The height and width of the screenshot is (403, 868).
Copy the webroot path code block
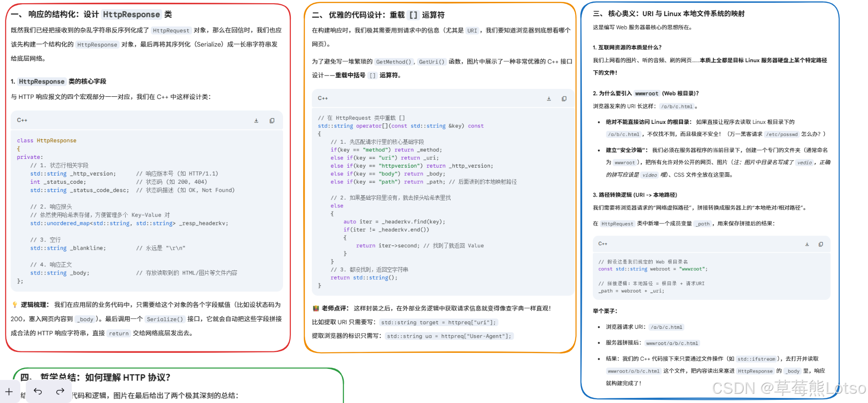coord(821,244)
